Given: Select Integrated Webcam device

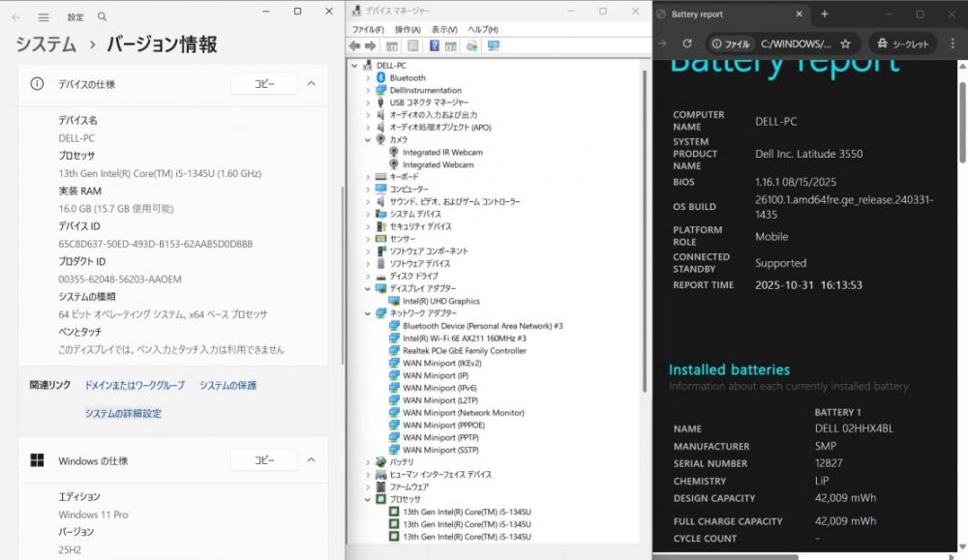Looking at the screenshot, I should click(439, 164).
